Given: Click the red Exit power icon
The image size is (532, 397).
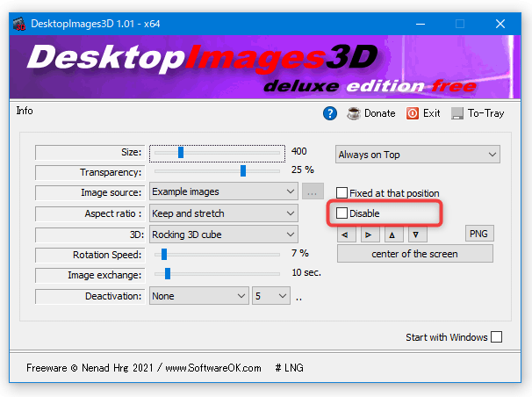Looking at the screenshot, I should tap(413, 113).
